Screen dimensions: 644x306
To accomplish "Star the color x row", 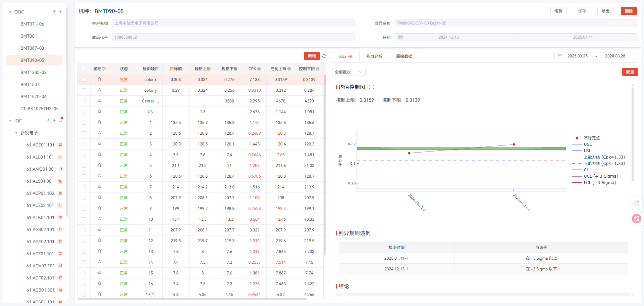I will (100, 79).
